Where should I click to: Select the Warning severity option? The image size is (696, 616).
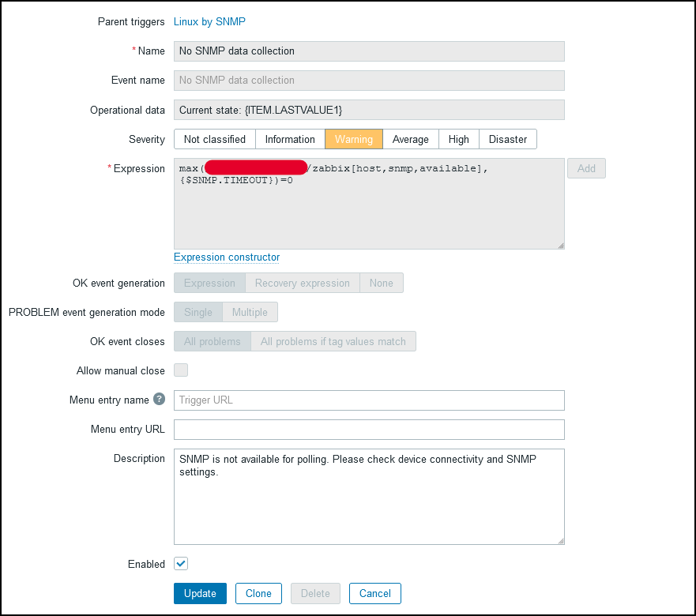click(354, 139)
